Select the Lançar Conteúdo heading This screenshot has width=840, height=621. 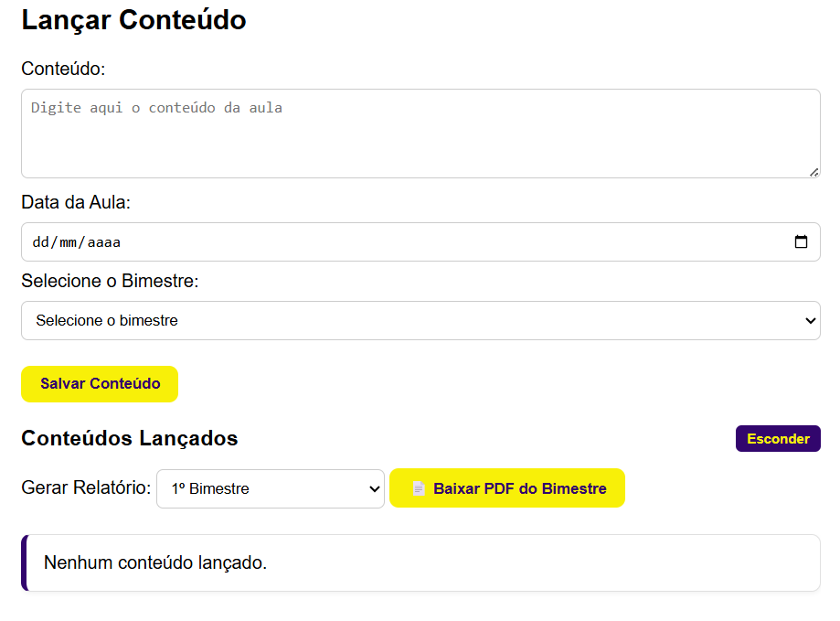point(133,20)
